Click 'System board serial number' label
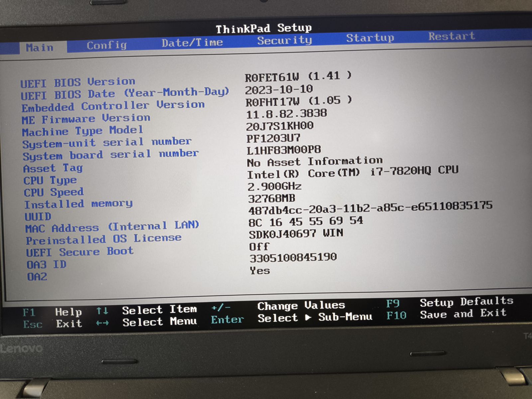This screenshot has height=399, width=532. point(111,155)
